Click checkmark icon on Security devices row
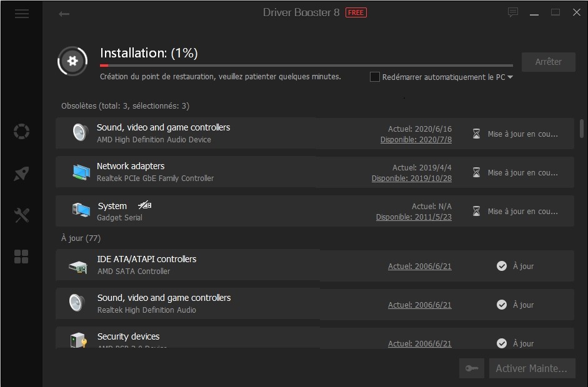588x387 pixels. (502, 343)
